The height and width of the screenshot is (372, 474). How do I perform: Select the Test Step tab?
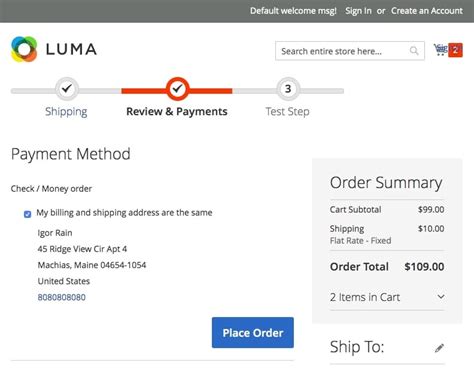287,111
